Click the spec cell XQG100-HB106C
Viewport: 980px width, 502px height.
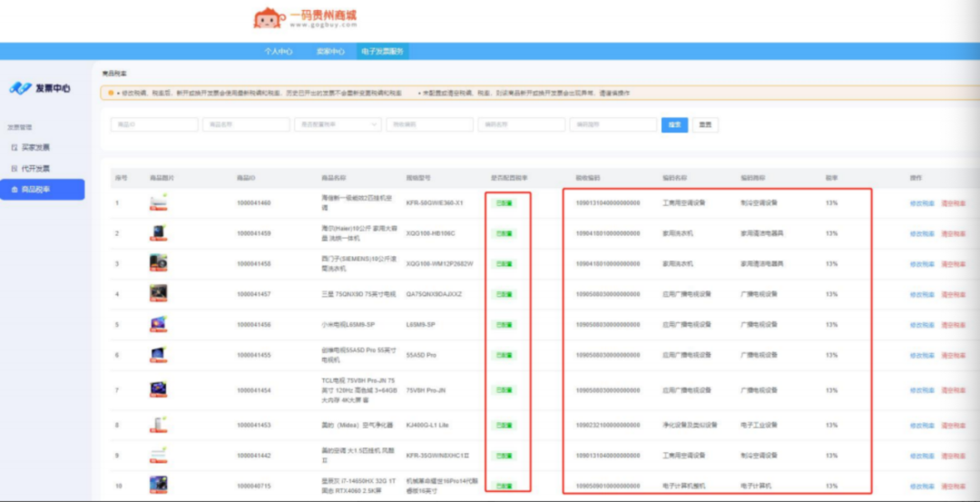[431, 233]
